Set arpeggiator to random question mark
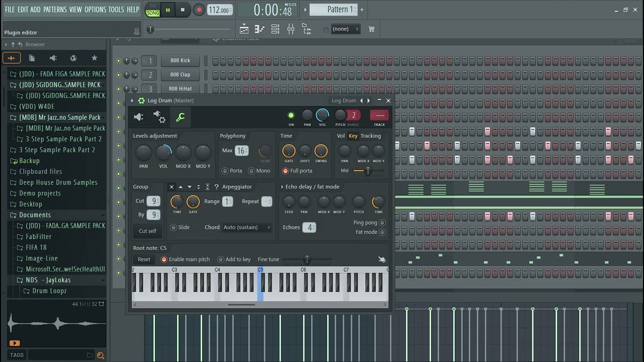644x362 pixels. click(x=217, y=187)
